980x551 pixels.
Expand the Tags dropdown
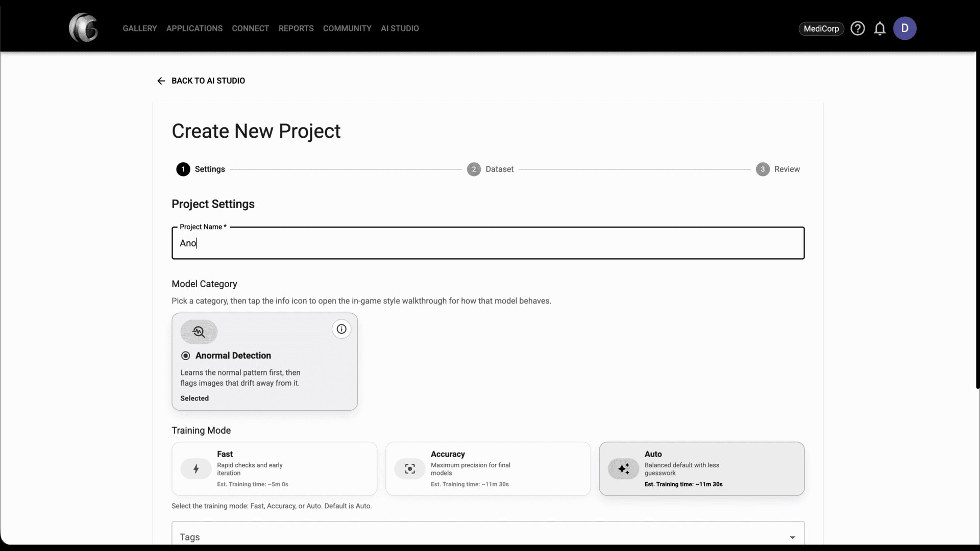click(792, 537)
